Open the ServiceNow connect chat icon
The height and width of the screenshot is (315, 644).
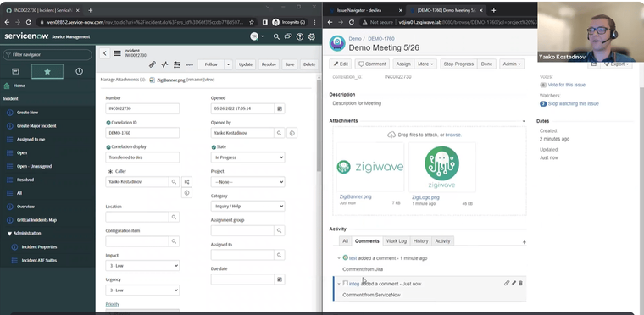[x=288, y=36]
